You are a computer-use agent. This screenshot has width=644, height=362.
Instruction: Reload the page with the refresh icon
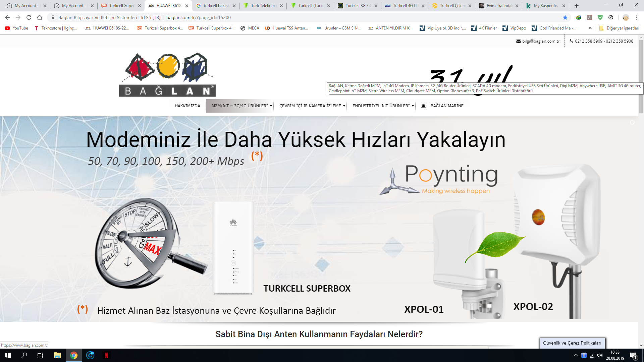click(x=29, y=17)
